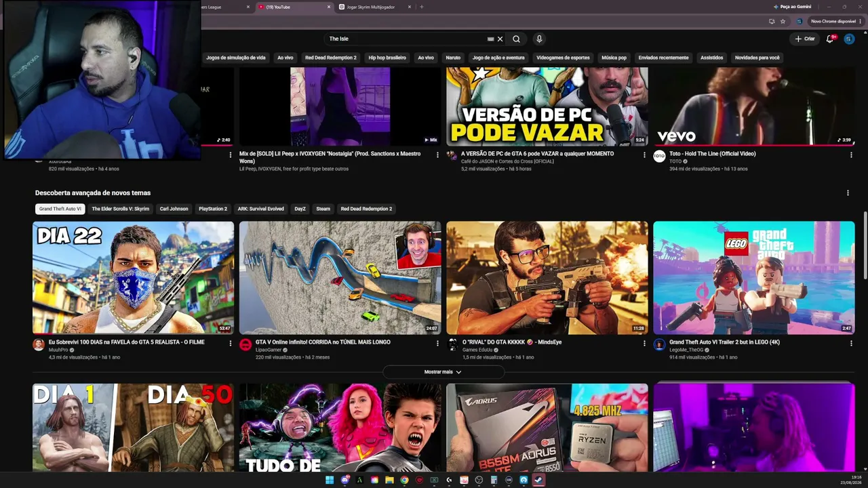The width and height of the screenshot is (868, 488).
Task: Switch to Jogar Skyrim Multijogador tab
Action: pos(375,7)
